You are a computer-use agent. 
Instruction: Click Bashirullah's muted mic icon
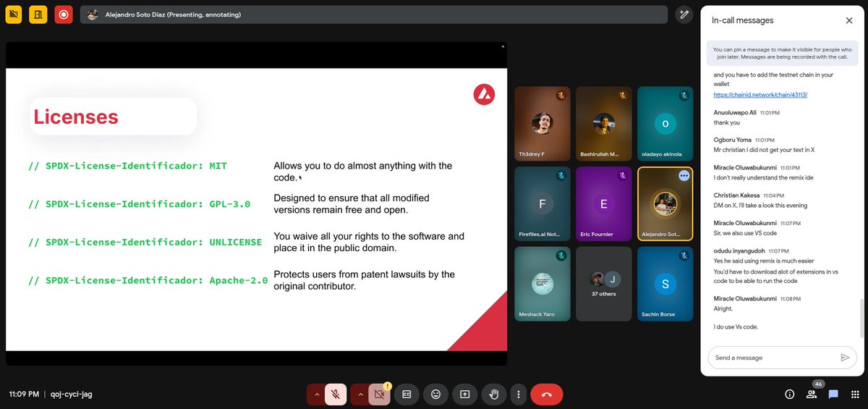pyautogui.click(x=622, y=96)
